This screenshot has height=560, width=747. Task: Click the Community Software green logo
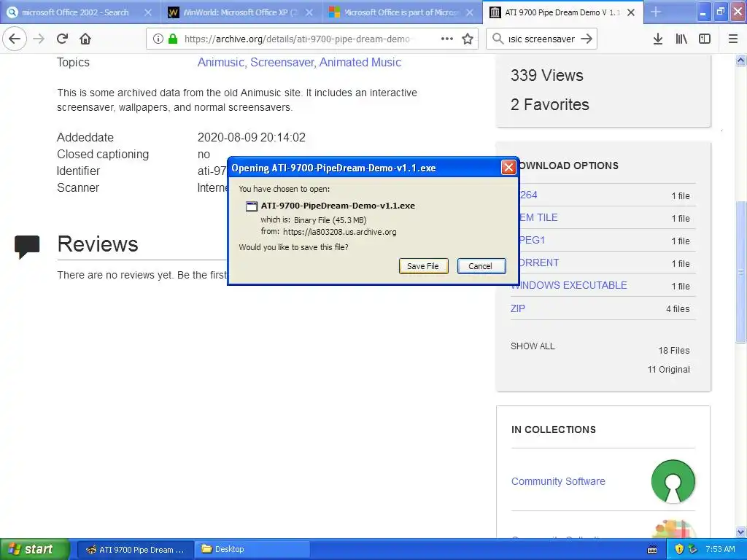click(x=673, y=481)
